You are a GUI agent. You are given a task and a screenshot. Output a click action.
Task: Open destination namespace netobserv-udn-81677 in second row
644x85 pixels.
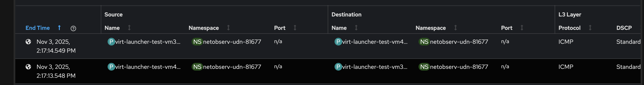click(459, 67)
